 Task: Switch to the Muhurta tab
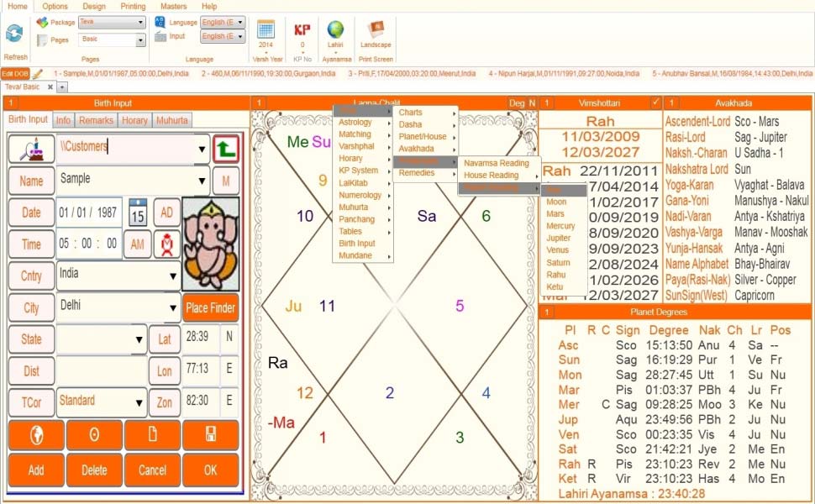coord(172,120)
